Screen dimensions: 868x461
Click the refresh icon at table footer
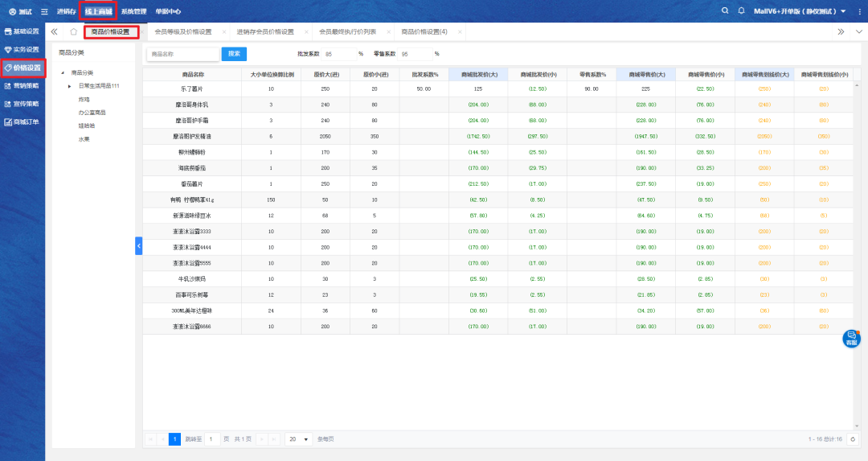pos(853,439)
